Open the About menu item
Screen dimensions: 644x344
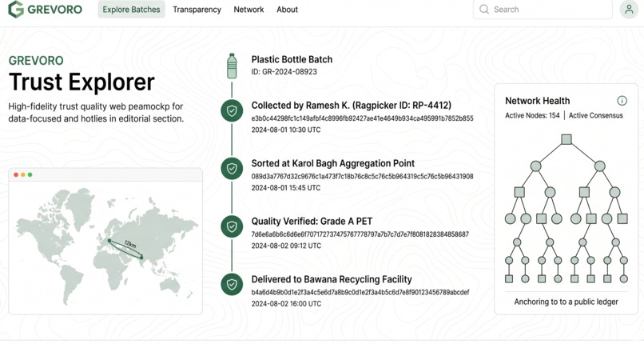pos(287,10)
